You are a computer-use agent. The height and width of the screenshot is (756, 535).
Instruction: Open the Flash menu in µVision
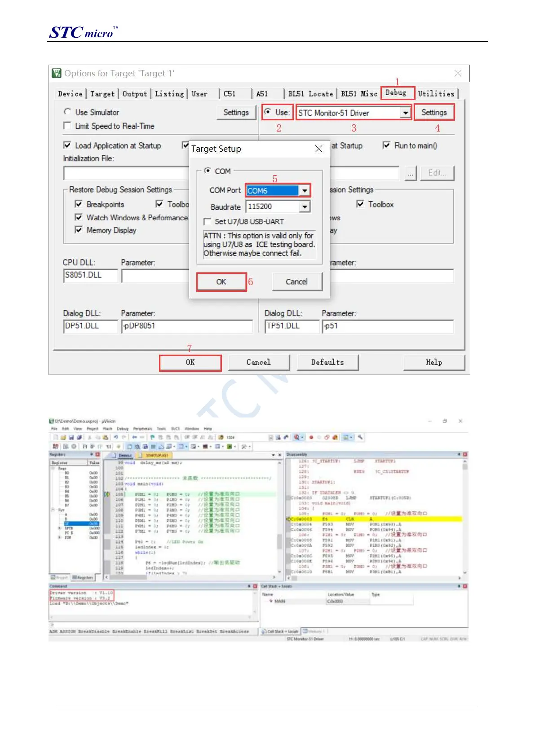[107, 429]
